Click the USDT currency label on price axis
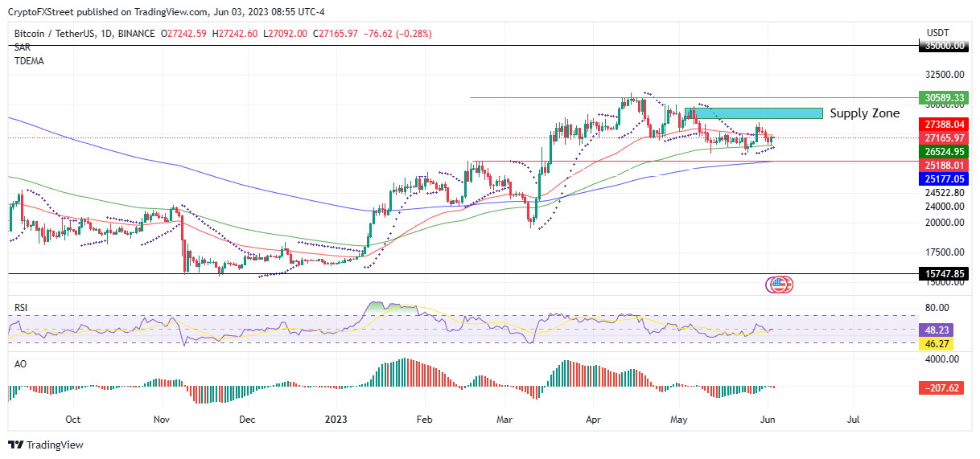Viewport: 980px width, 459px height. pyautogui.click(x=939, y=33)
